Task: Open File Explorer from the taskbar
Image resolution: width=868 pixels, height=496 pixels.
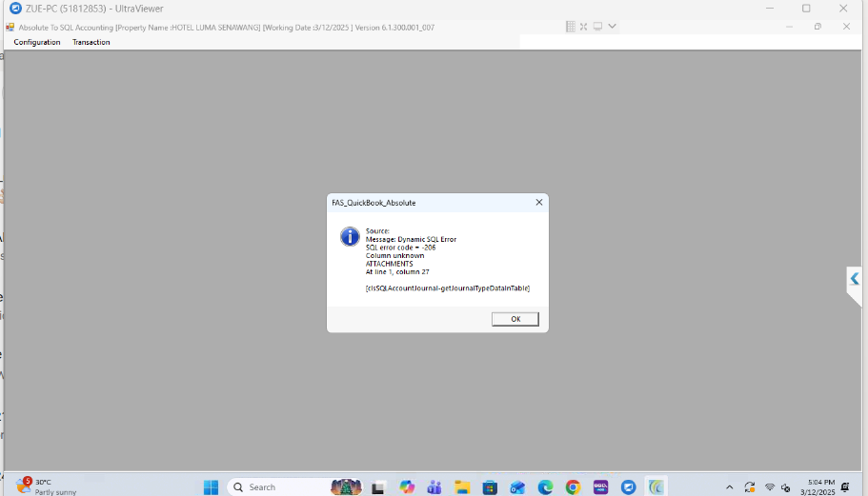Action: pos(462,487)
